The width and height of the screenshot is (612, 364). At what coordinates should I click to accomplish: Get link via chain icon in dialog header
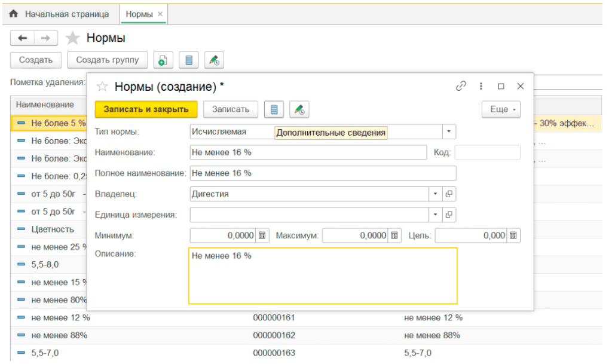[461, 86]
